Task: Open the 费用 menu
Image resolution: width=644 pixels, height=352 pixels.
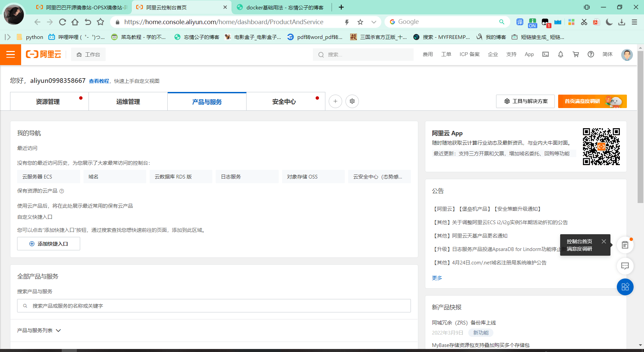Action: coord(428,54)
